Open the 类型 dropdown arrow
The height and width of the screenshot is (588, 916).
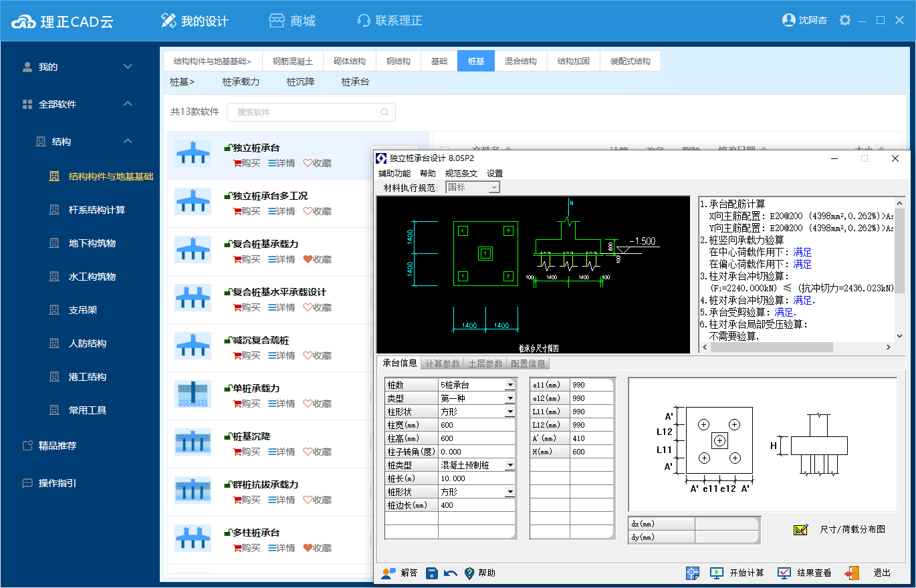[x=509, y=398]
